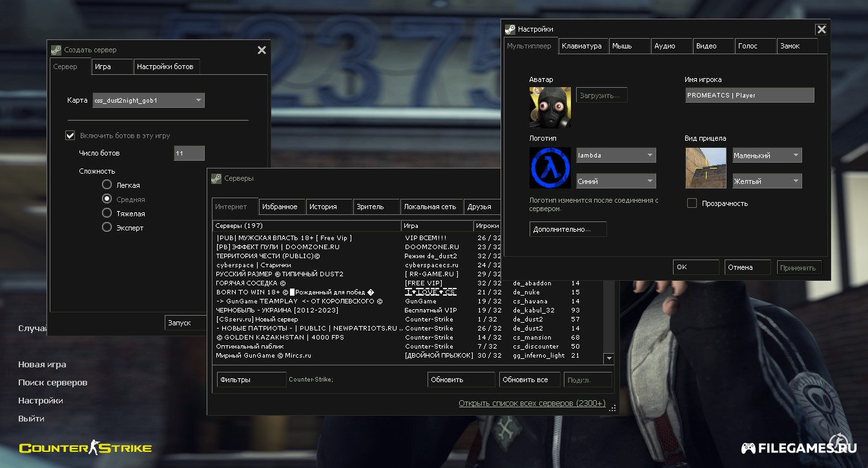Click Новая игра in main menu
868x468 pixels.
tap(42, 365)
